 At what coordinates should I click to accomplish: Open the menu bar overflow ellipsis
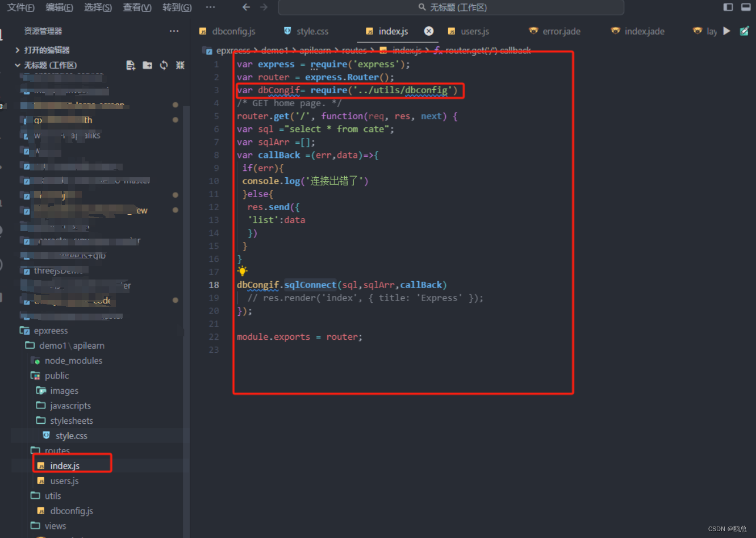210,7
